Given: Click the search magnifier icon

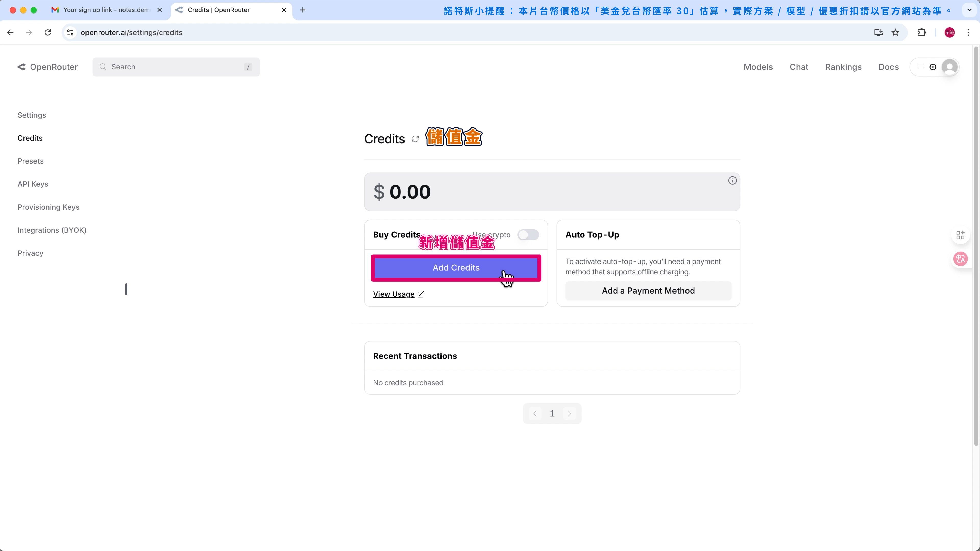Looking at the screenshot, I should [x=103, y=67].
